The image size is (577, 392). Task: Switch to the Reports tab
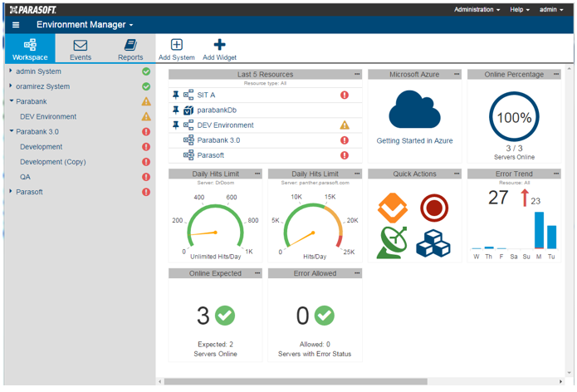point(130,49)
